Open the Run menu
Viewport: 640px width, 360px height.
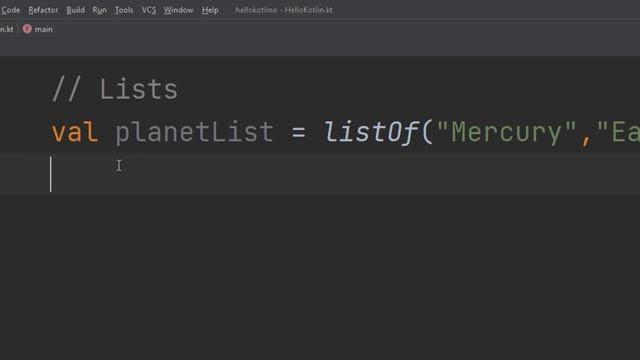[99, 10]
